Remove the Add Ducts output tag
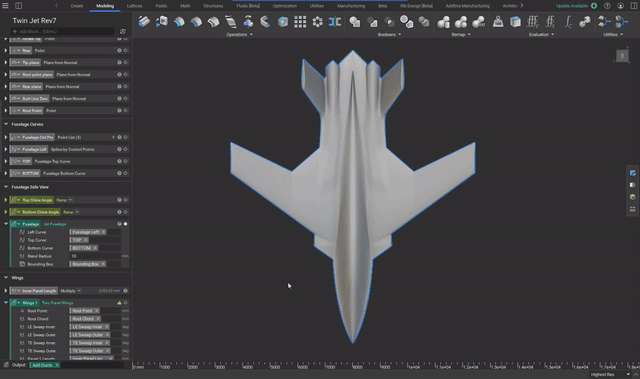This screenshot has height=379, width=640. [x=57, y=365]
